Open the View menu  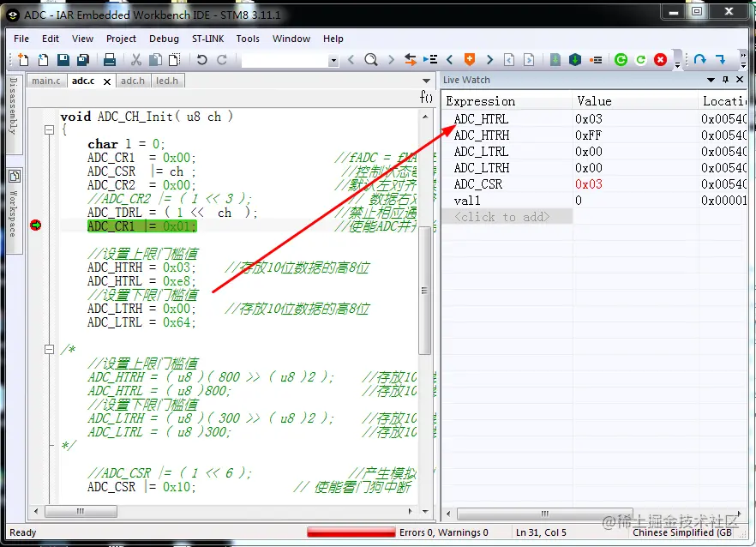pos(82,39)
